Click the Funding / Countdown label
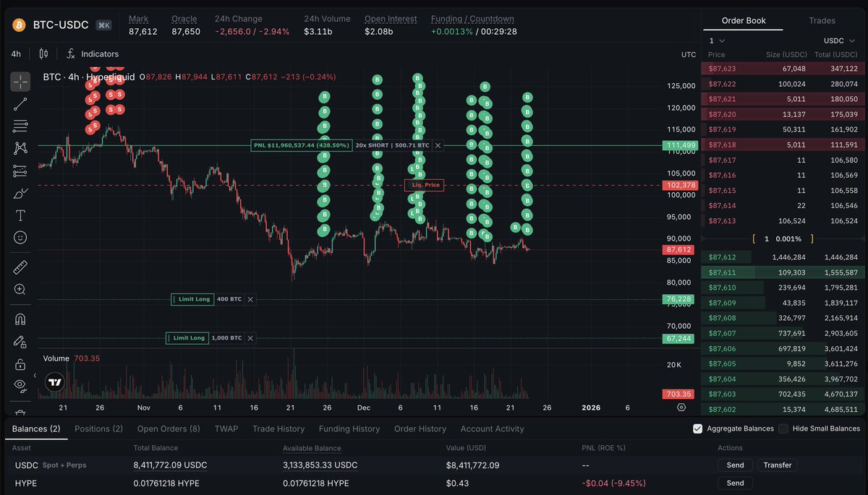The width and height of the screenshot is (868, 495). [x=472, y=19]
